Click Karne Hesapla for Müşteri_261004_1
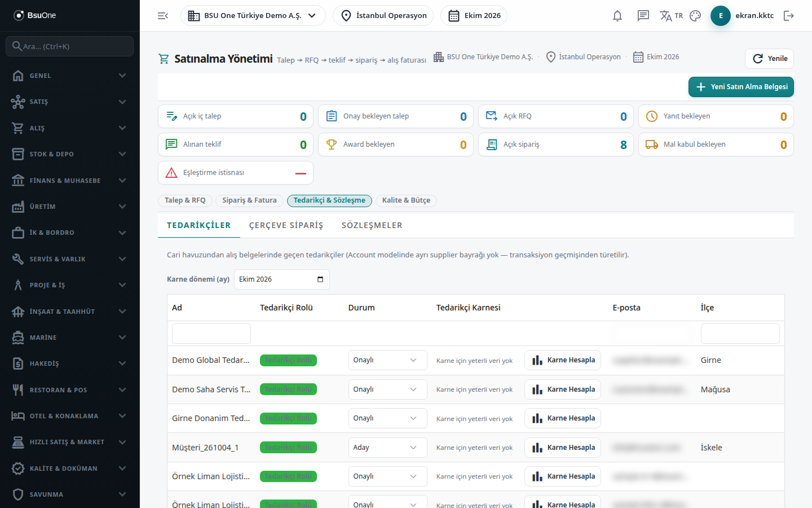This screenshot has width=812, height=508. (563, 448)
